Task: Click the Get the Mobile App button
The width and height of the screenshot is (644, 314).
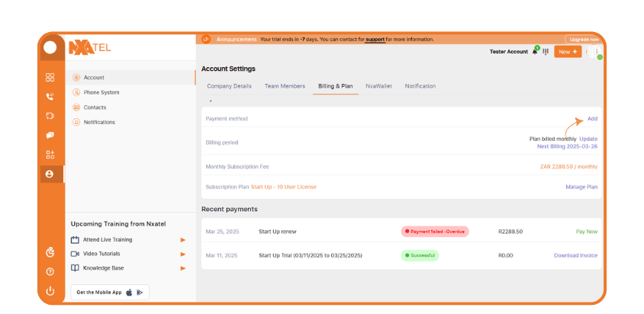Action: tap(110, 292)
